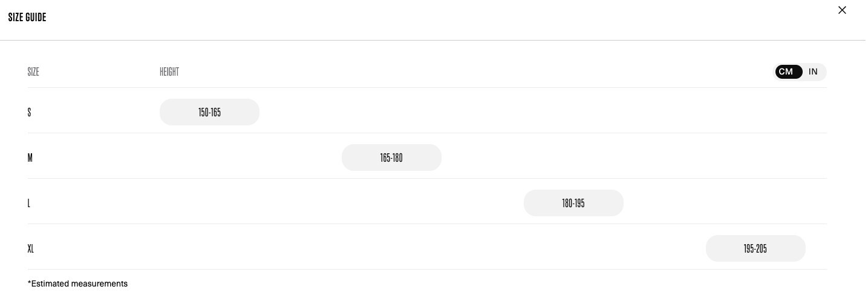Click the L size row label
Screen dimensions: 868x292
click(x=29, y=204)
